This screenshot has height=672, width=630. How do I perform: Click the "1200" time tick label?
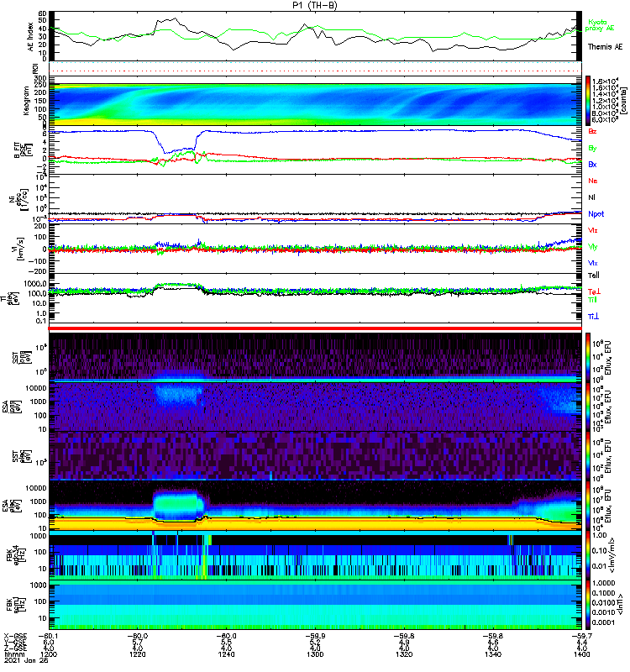tap(49, 654)
